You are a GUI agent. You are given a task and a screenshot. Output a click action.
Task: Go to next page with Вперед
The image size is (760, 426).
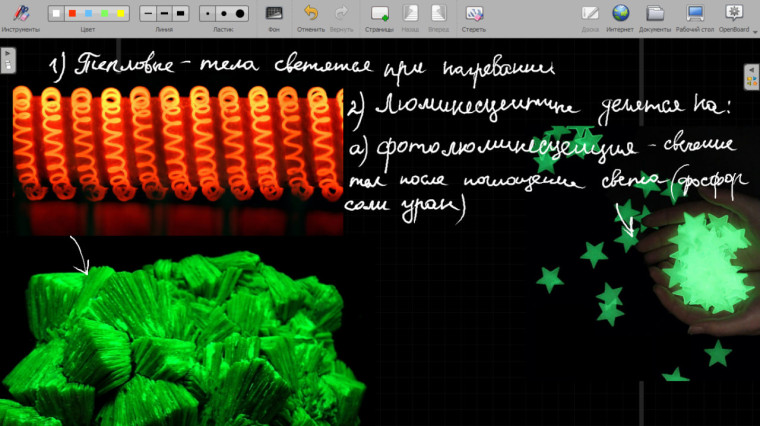click(438, 17)
